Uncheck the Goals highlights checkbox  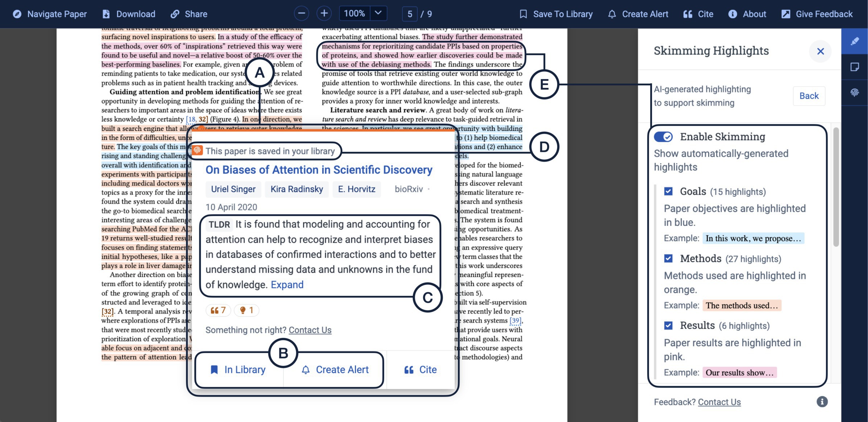pyautogui.click(x=668, y=191)
